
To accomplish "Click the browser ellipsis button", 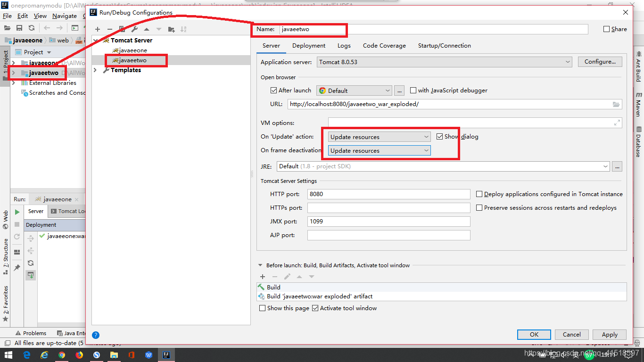I will pyautogui.click(x=399, y=90).
